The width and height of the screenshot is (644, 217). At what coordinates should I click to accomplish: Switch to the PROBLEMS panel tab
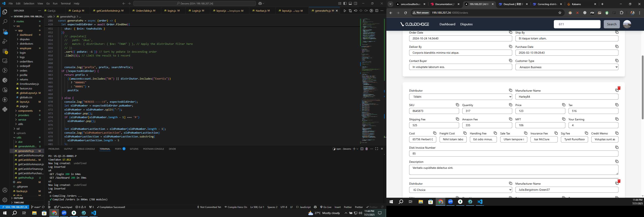click(x=54, y=149)
